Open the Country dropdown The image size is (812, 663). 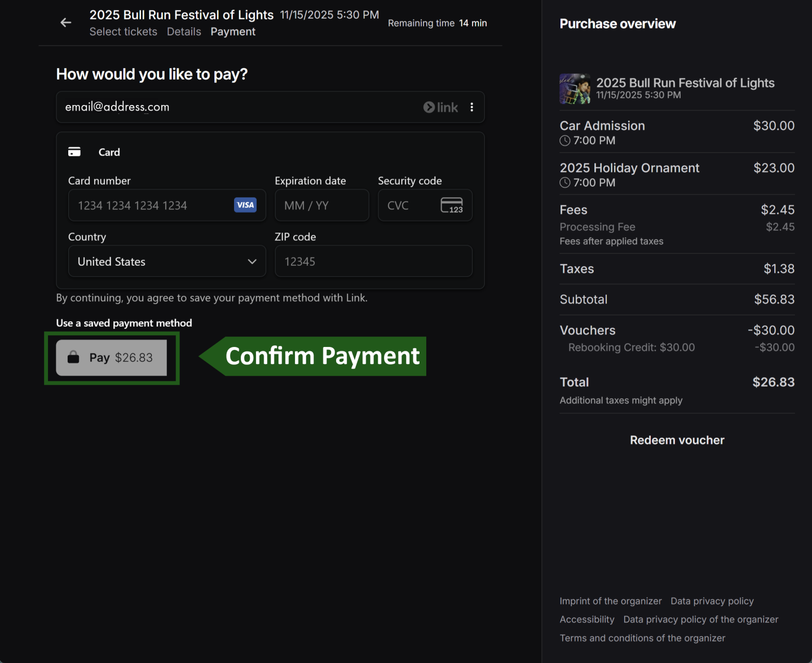[167, 261]
